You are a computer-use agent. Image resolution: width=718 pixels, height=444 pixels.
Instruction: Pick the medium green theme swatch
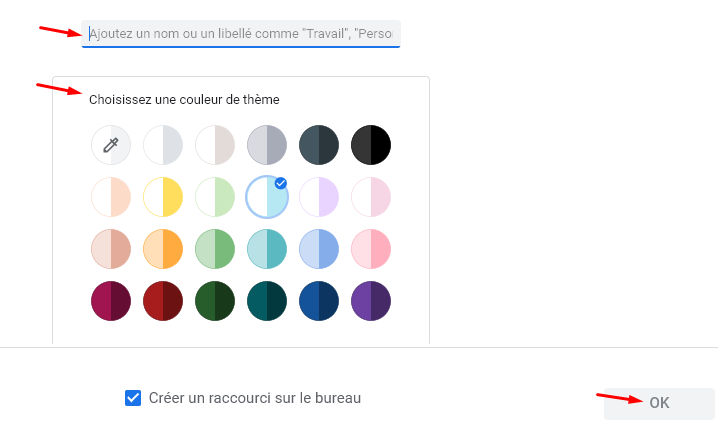coord(215,249)
